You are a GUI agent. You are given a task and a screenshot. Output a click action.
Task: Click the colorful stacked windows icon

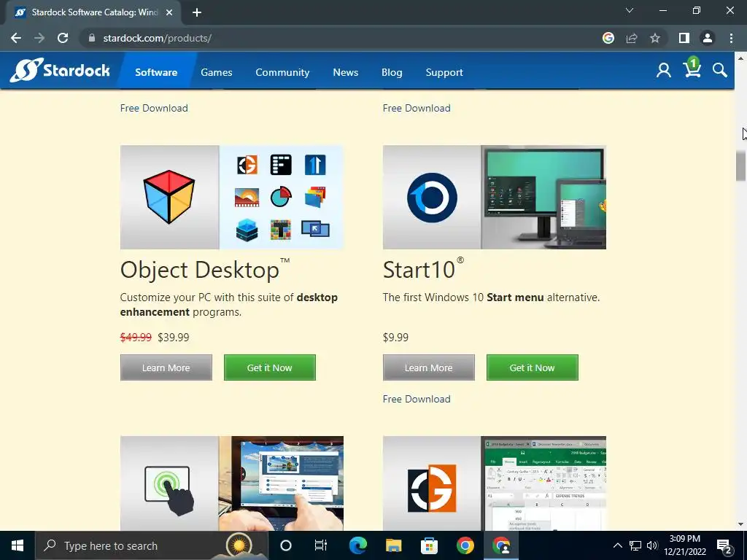tap(315, 197)
